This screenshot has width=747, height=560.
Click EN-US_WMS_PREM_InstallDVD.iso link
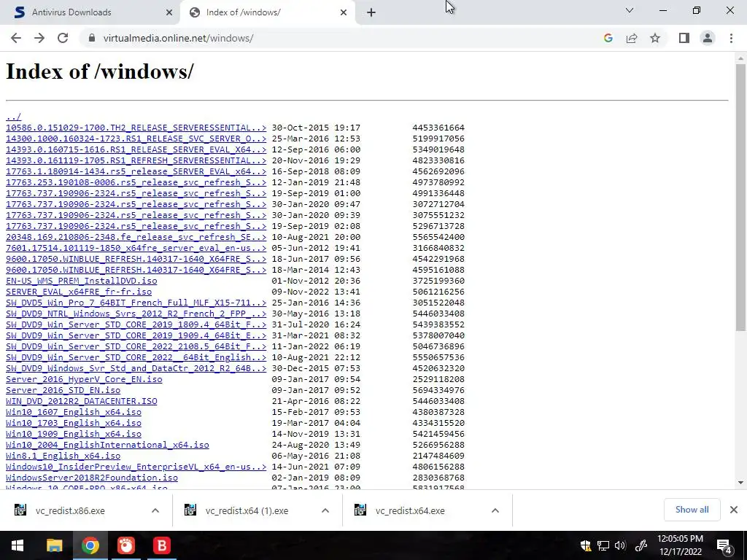[82, 281]
